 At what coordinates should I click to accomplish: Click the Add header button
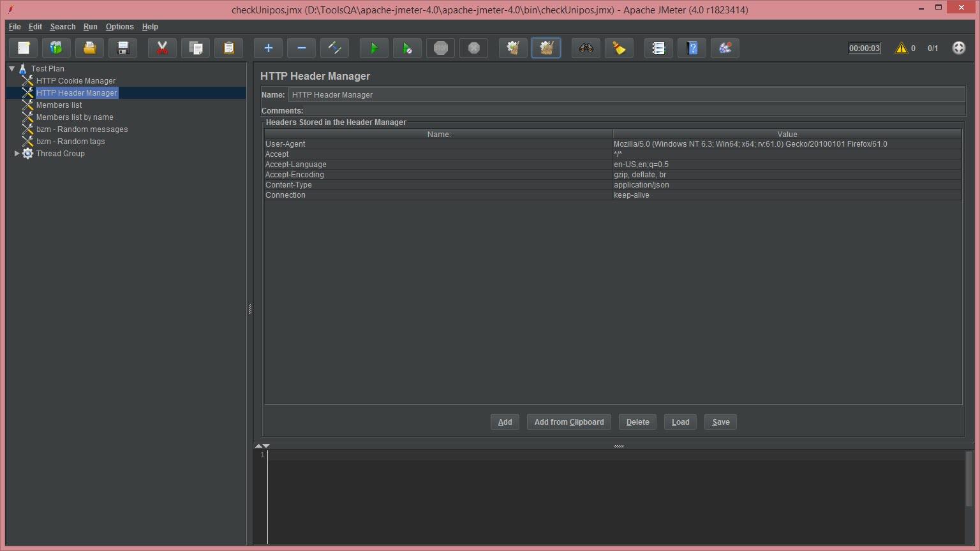tap(505, 422)
